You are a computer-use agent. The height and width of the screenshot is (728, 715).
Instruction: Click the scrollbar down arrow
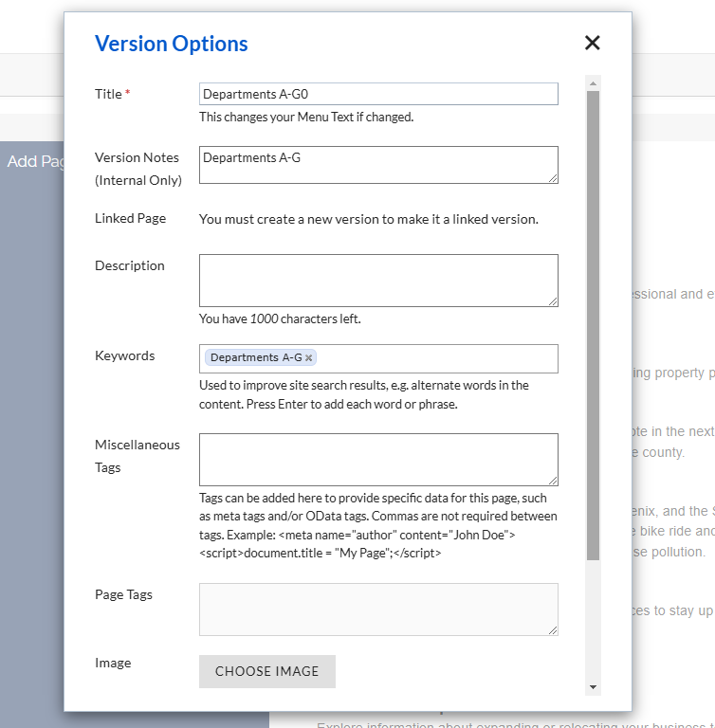point(593,687)
